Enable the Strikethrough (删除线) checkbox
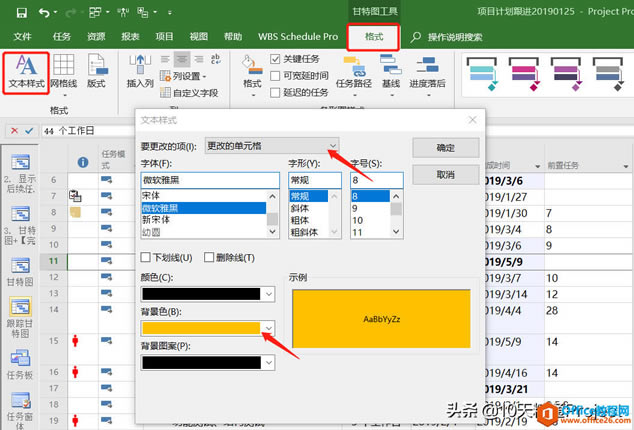This screenshot has height=430, width=634. pyautogui.click(x=209, y=257)
